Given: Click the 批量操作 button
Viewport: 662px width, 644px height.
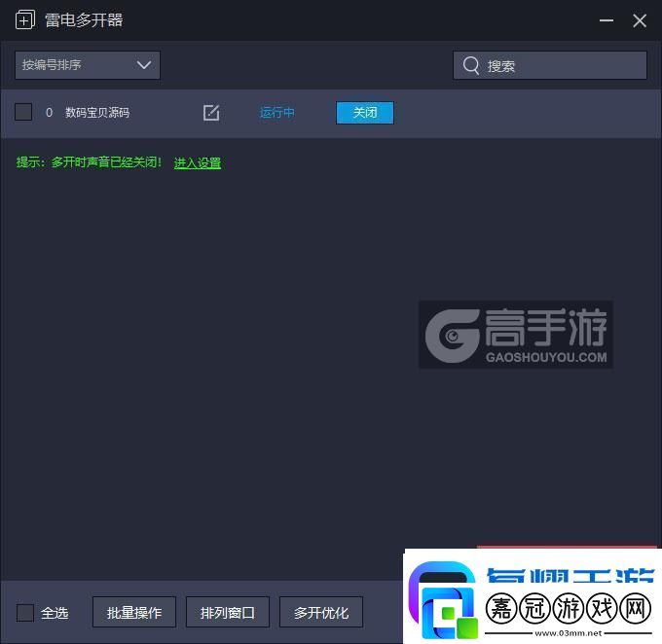Looking at the screenshot, I should click(x=134, y=612).
